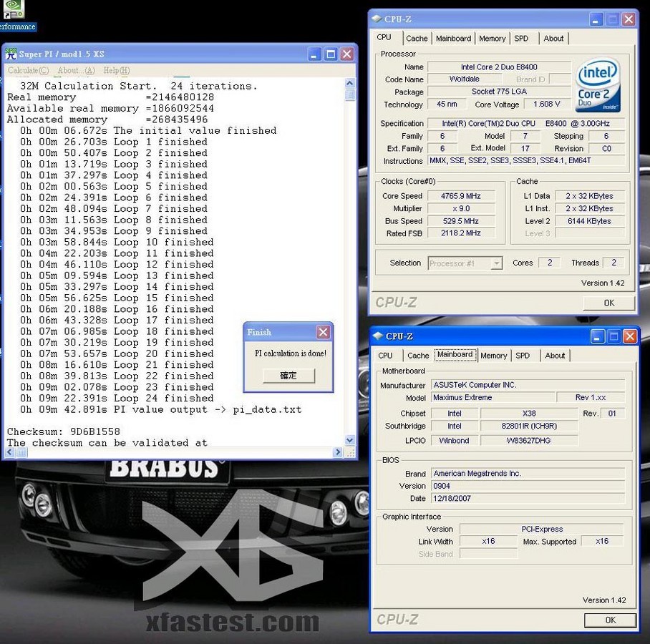Switch to CPU tab in bottom CPU-Z
650x644 pixels.
tap(385, 356)
